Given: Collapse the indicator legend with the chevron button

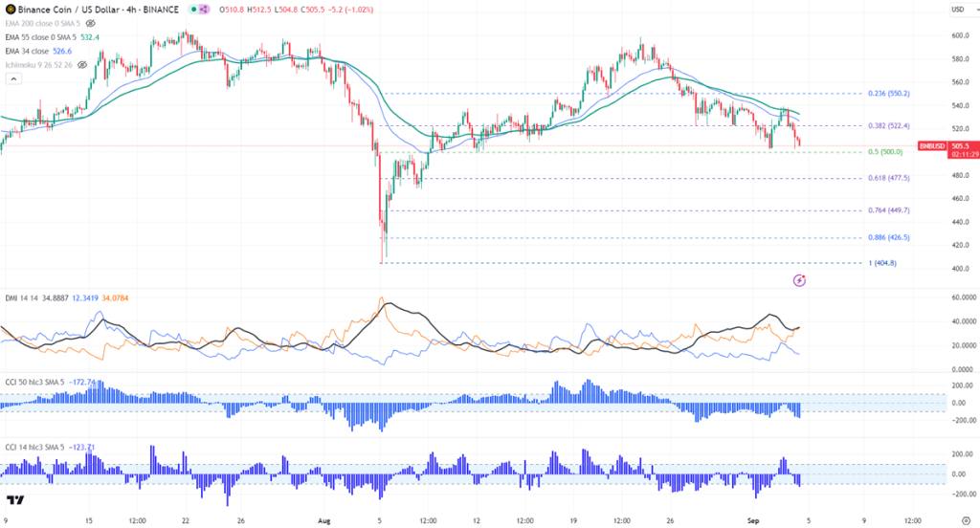Looking at the screenshot, I should pos(13,78).
